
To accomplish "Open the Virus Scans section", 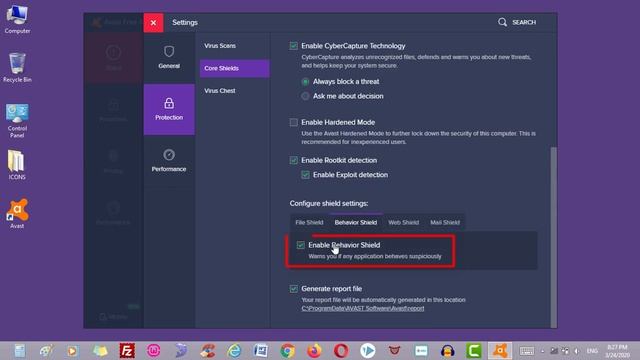I will coord(220,46).
